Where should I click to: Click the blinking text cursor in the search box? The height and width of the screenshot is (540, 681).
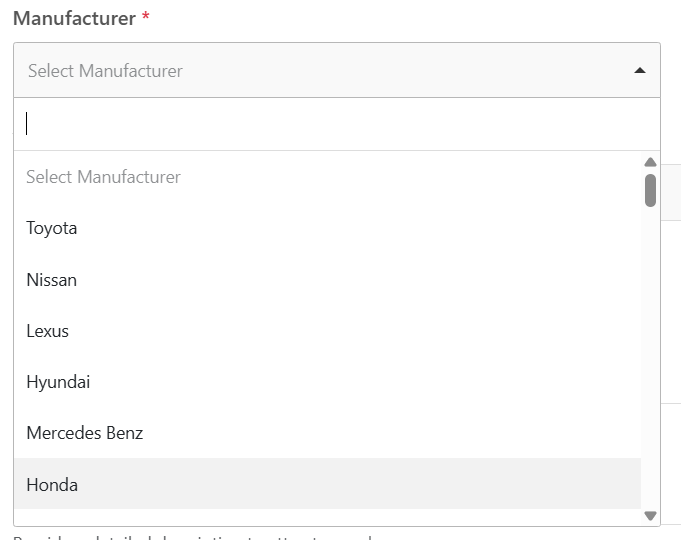[x=27, y=124]
